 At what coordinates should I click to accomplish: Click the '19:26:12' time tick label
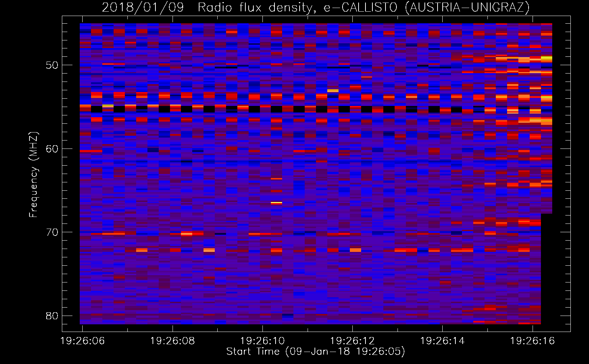352,341
